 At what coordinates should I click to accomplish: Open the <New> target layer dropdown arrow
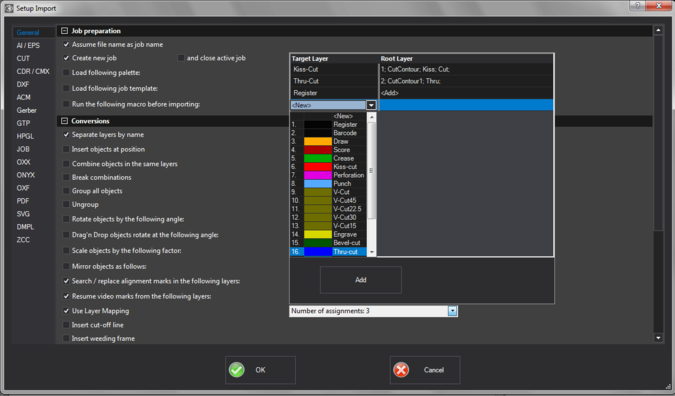click(371, 105)
